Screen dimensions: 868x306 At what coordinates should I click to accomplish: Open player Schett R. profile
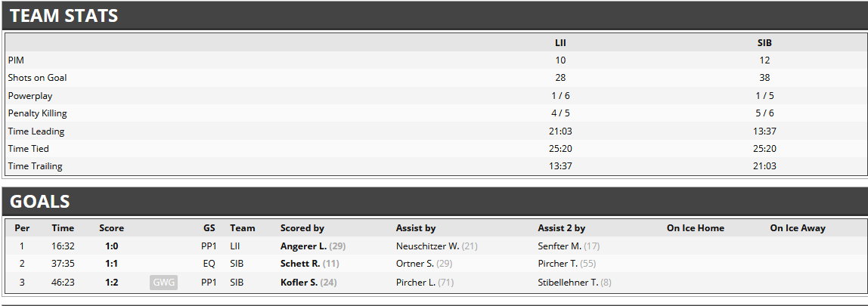point(300,264)
